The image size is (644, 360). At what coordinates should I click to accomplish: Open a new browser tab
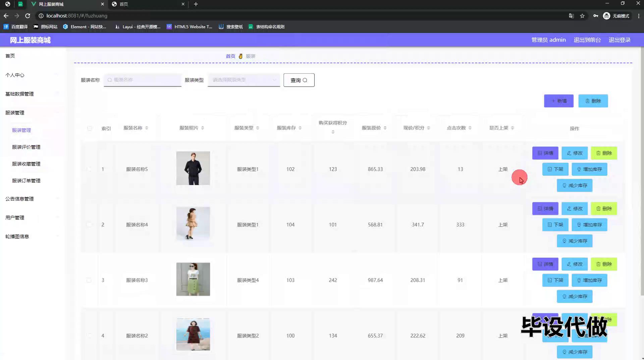coord(196,4)
